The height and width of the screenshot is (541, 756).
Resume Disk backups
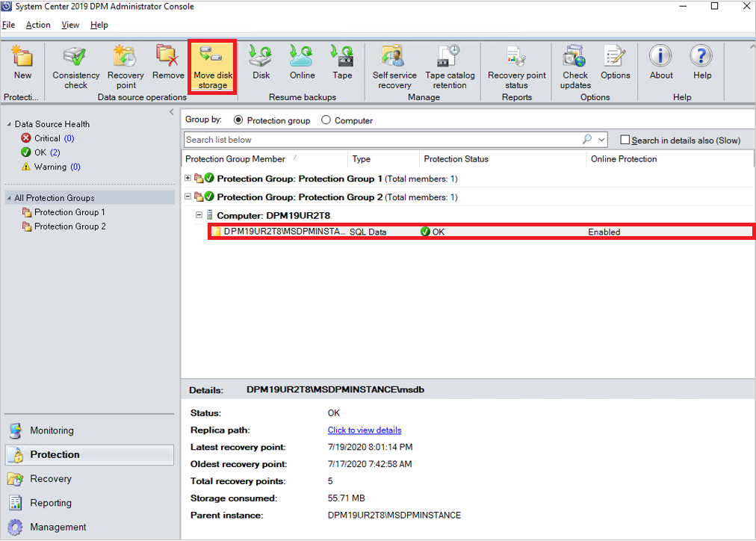point(261,62)
